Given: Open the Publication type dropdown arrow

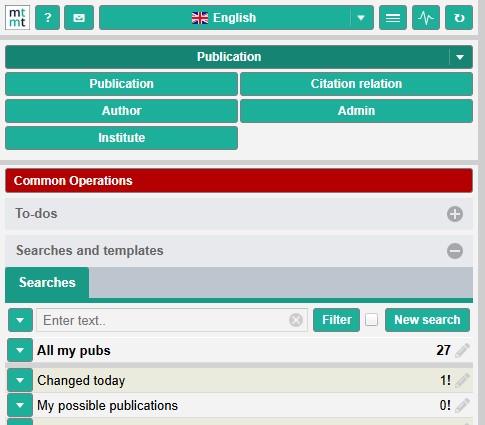Looking at the screenshot, I should coord(460,57).
